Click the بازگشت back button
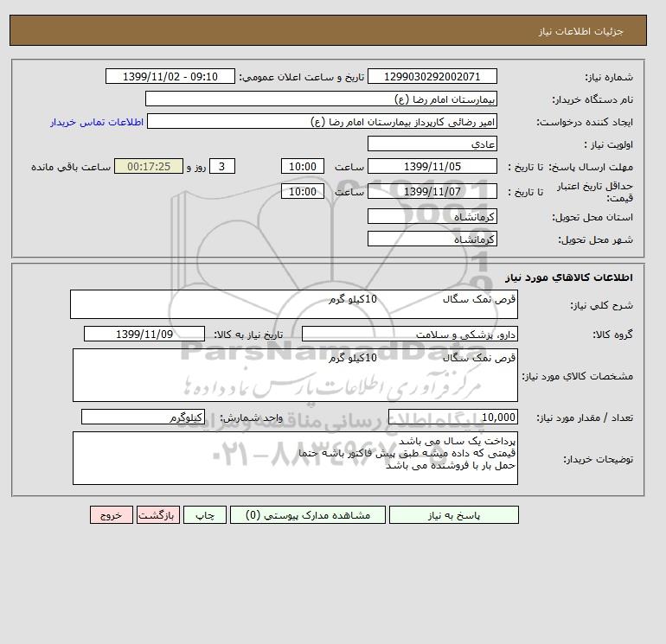666x644 pixels. pyautogui.click(x=158, y=515)
